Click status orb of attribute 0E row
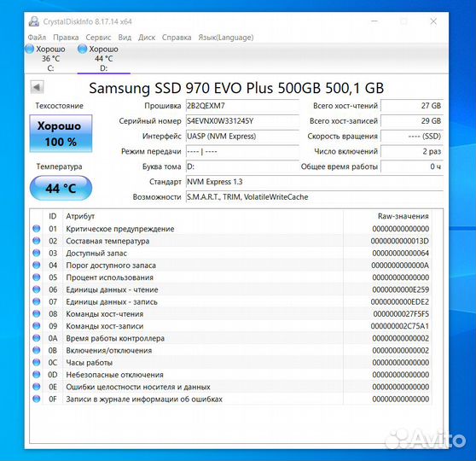 [37, 387]
